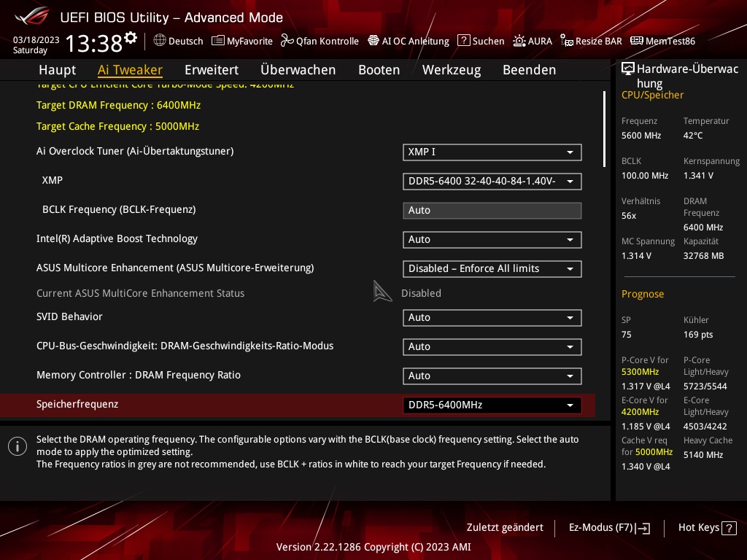Go to the Booten tab
This screenshot has width=747, height=560.
point(379,70)
